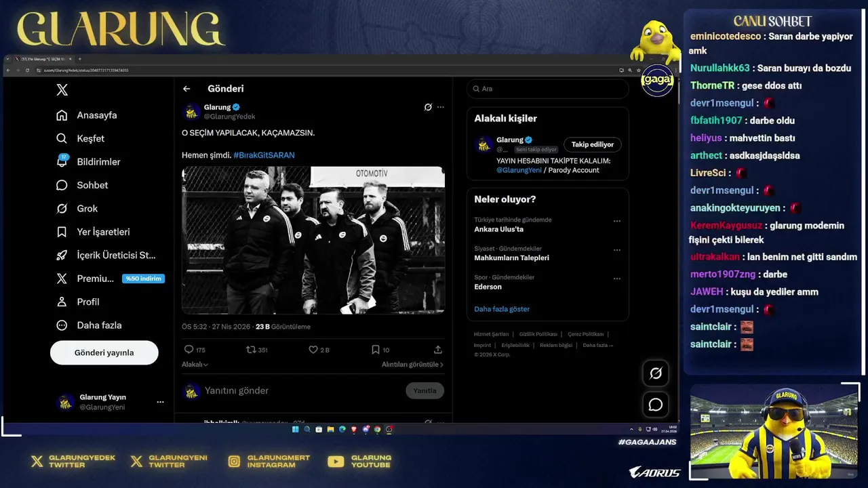The image size is (868, 488).
Task: Expand the Alakalı replies sort dropdown
Action: 195,365
